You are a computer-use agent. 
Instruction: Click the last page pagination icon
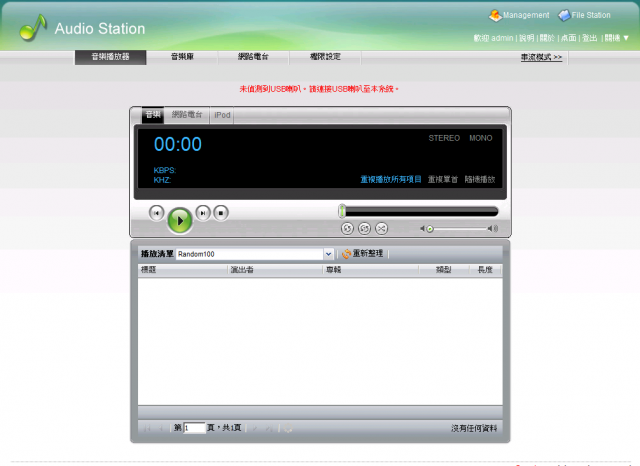269,428
